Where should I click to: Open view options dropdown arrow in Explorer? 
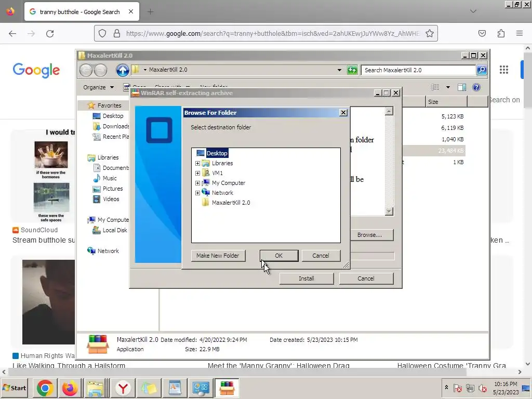coord(448,87)
